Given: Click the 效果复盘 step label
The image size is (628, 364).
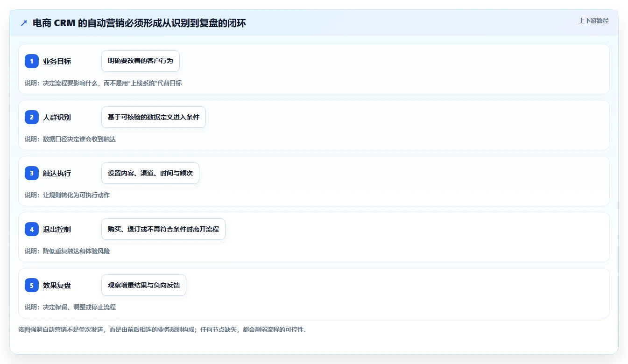Looking at the screenshot, I should coord(57,285).
